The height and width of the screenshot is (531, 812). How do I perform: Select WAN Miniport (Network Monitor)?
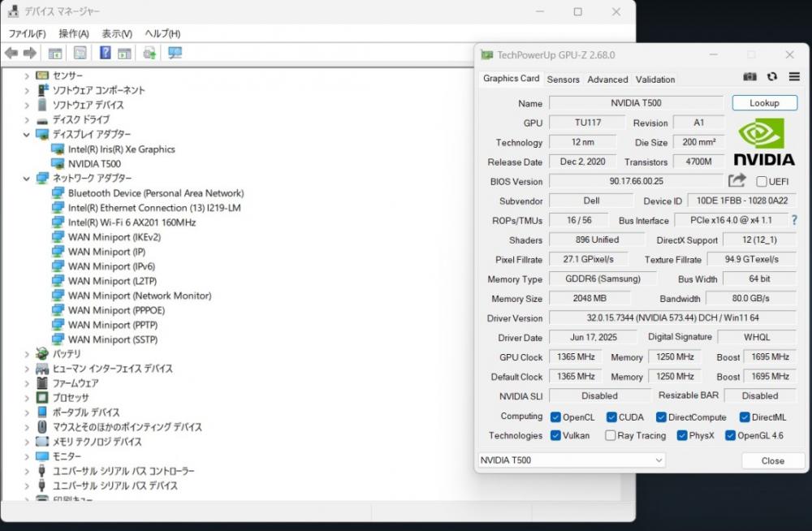point(140,296)
